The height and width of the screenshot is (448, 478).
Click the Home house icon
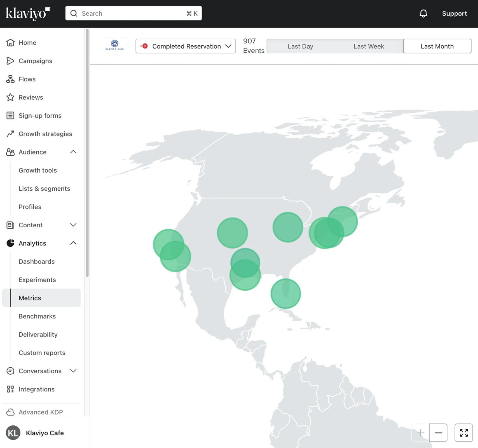coord(10,43)
